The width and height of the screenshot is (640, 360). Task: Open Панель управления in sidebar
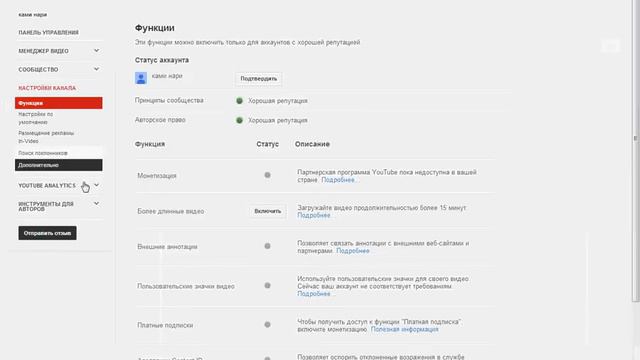[x=49, y=32]
